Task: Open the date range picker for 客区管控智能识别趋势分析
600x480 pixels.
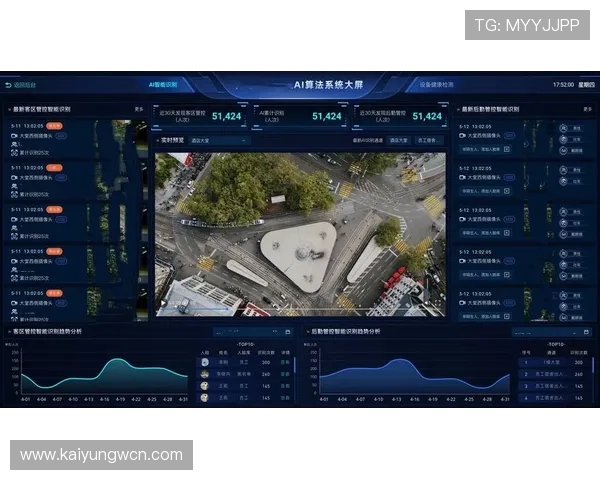Action: (253, 332)
